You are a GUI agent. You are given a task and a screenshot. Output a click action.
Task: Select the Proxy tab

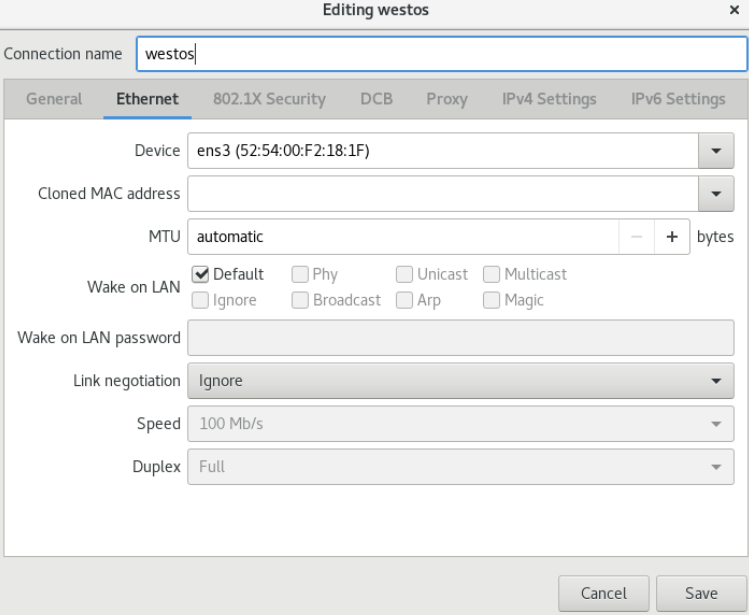pos(447,99)
